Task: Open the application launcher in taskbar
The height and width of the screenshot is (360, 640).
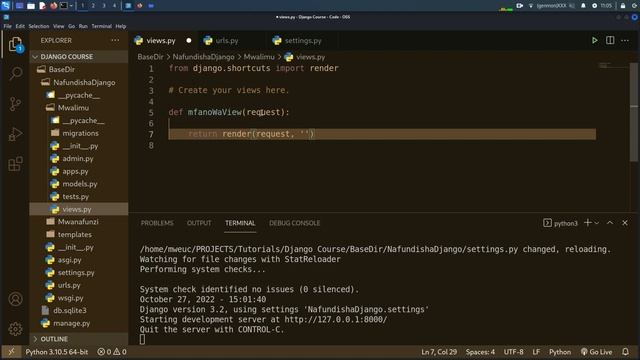Action: (x=5, y=5)
